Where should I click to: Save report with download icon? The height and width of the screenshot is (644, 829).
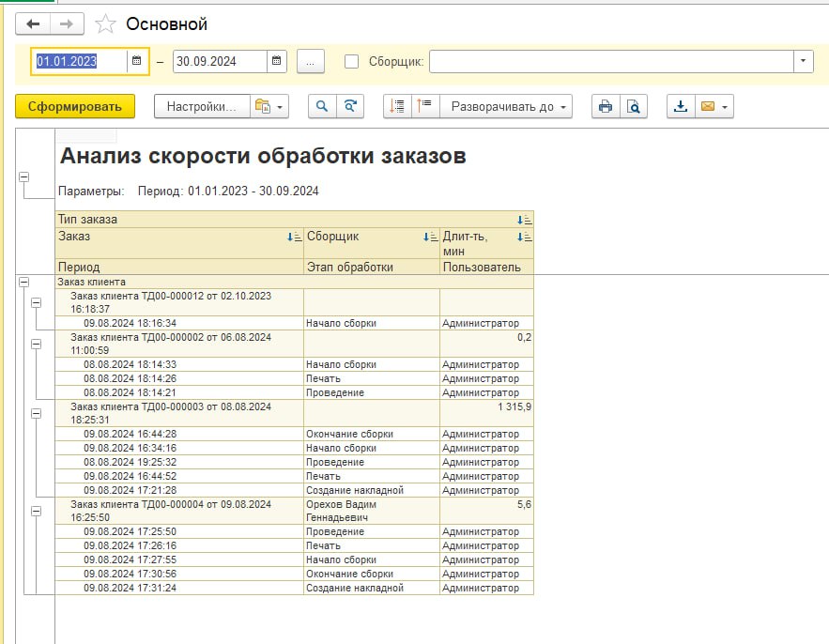pyautogui.click(x=681, y=106)
